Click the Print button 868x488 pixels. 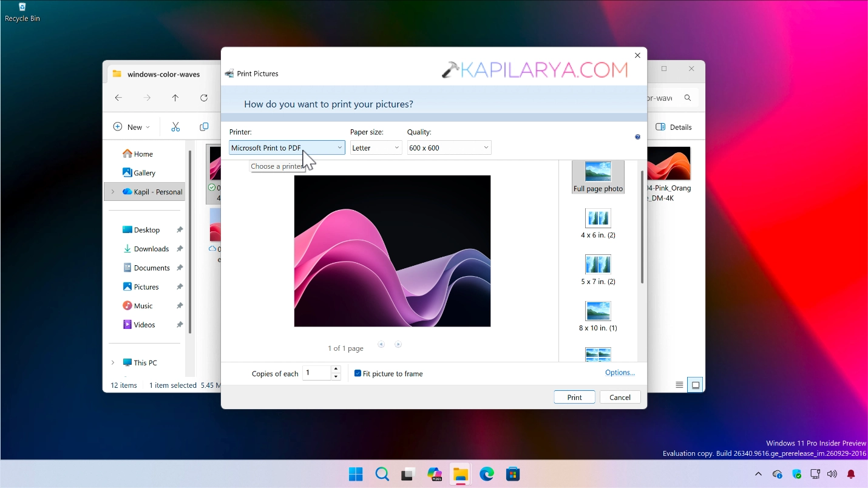coord(574,397)
